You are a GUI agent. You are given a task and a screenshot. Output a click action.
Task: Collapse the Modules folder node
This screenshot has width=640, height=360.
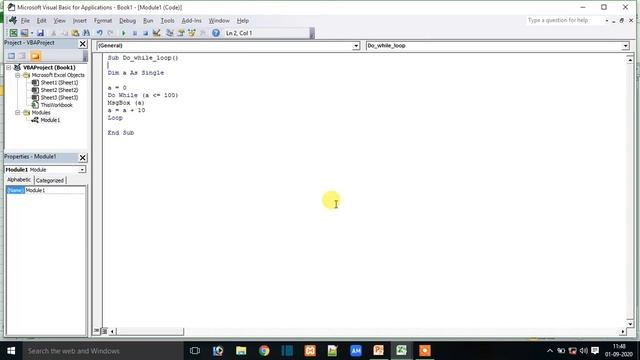coord(18,113)
